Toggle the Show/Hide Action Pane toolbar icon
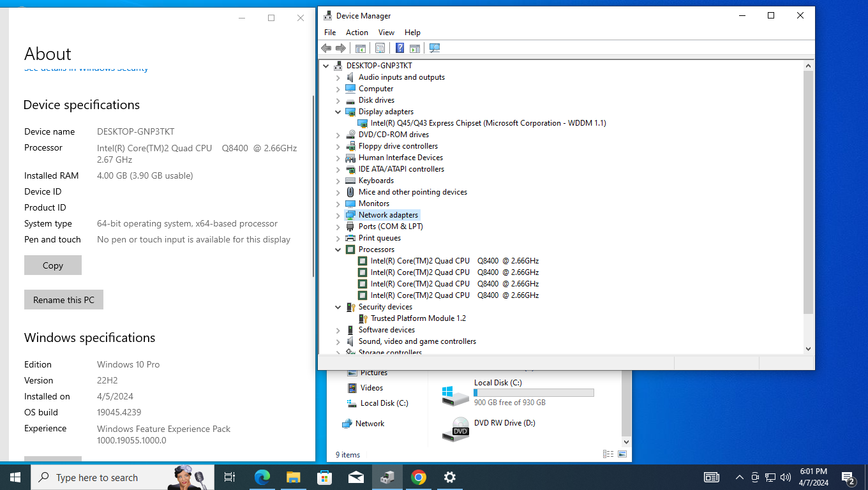868x490 pixels. (415, 48)
